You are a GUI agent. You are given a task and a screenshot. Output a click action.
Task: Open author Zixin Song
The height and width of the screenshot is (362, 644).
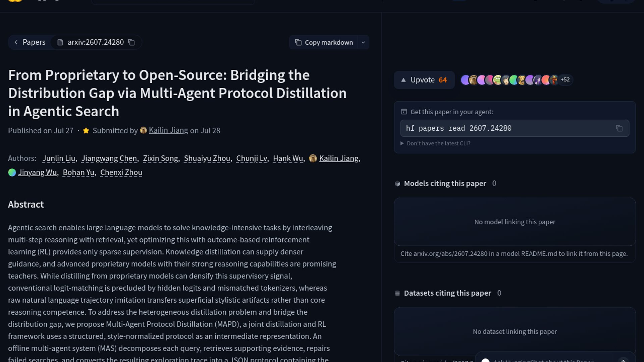point(160,158)
